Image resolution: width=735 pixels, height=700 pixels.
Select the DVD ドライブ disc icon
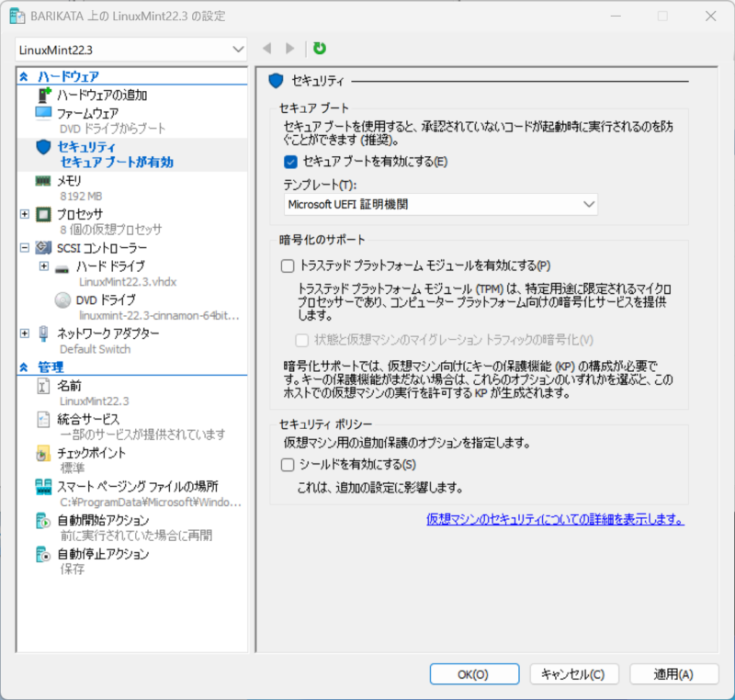62,299
